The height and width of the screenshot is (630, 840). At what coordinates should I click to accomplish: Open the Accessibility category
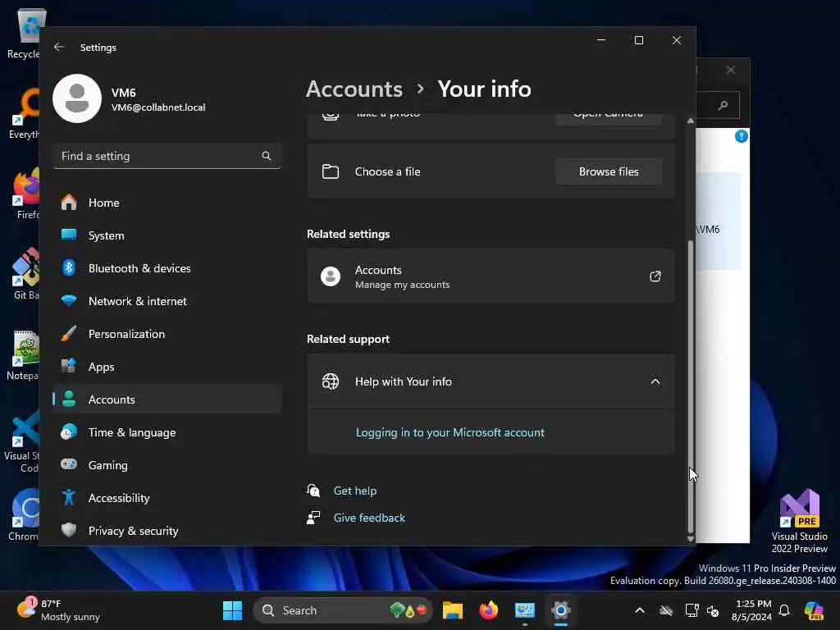point(167,498)
